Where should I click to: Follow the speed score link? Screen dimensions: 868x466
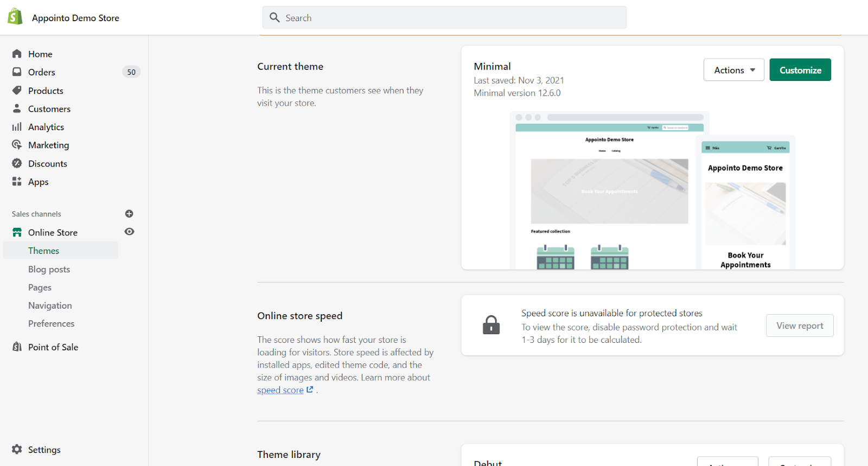[280, 390]
